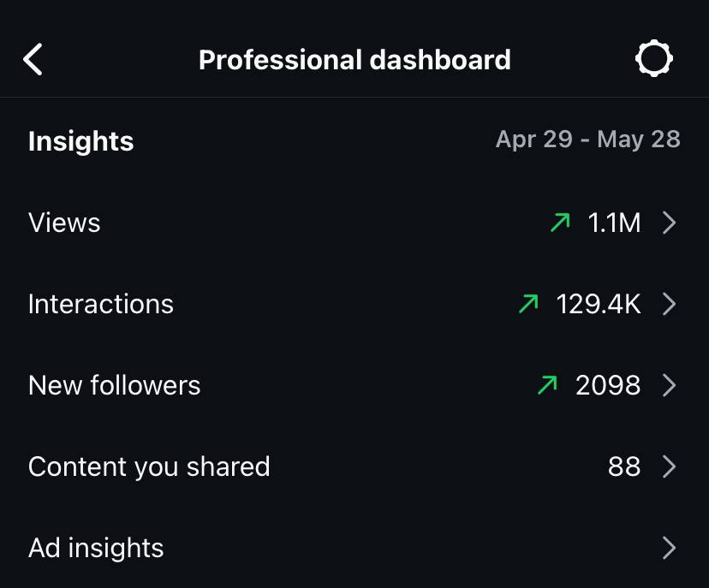
Task: Click the 88 shared content count
Action: click(624, 466)
